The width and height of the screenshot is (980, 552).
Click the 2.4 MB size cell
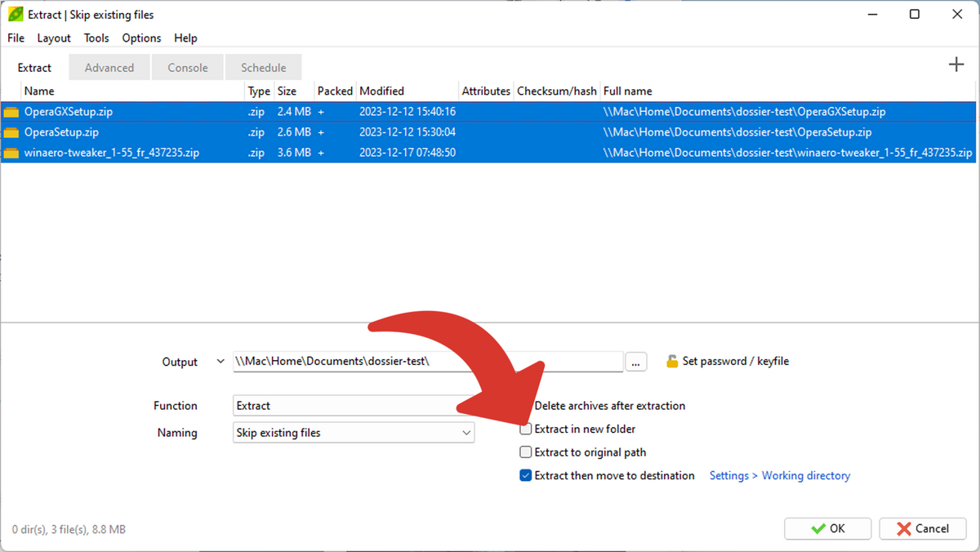(x=294, y=112)
